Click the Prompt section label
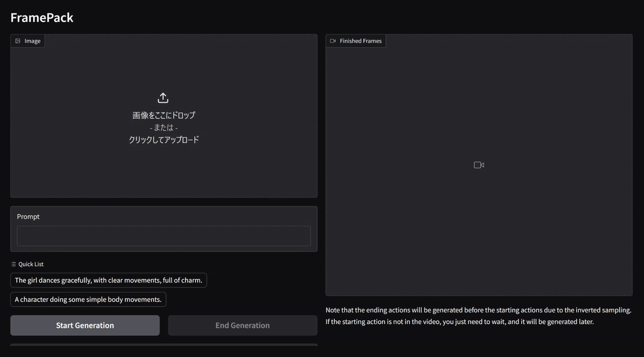 [28, 216]
